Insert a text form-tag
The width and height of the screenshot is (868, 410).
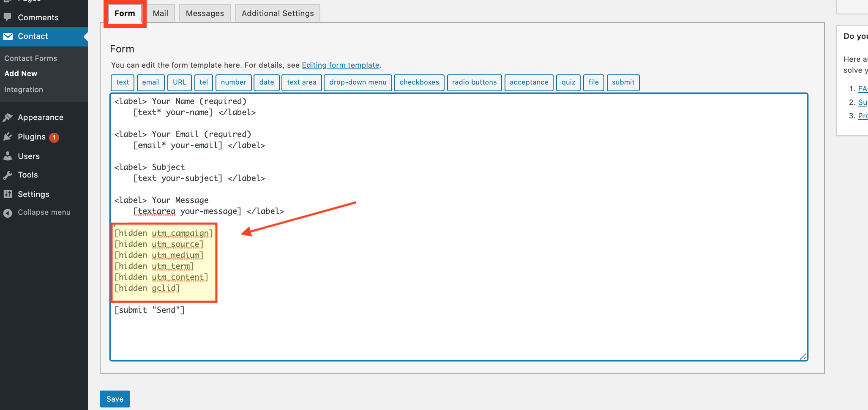122,82
